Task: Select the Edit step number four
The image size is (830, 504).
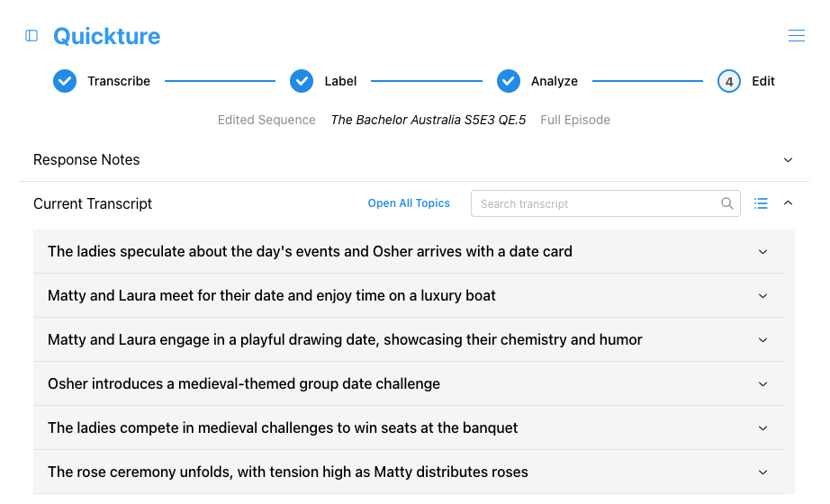Action: 729,82
